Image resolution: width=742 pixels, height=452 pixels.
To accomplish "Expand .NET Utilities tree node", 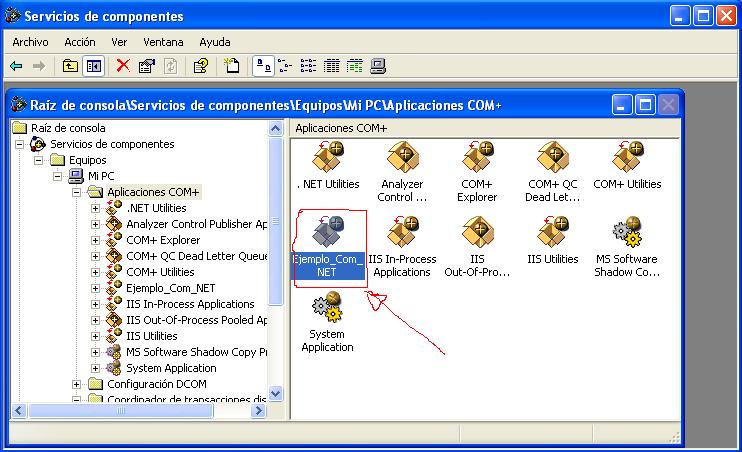I will point(95,208).
